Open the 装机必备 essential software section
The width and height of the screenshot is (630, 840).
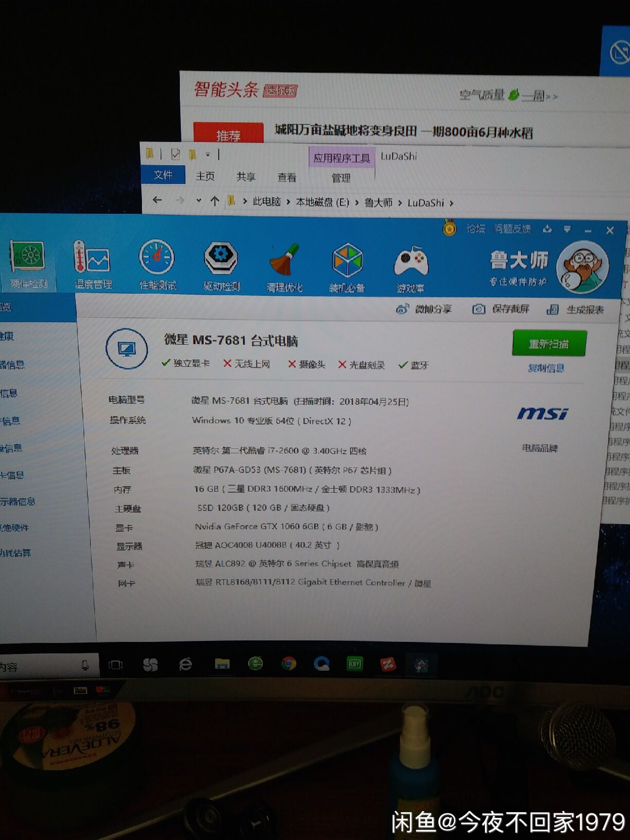[x=347, y=269]
